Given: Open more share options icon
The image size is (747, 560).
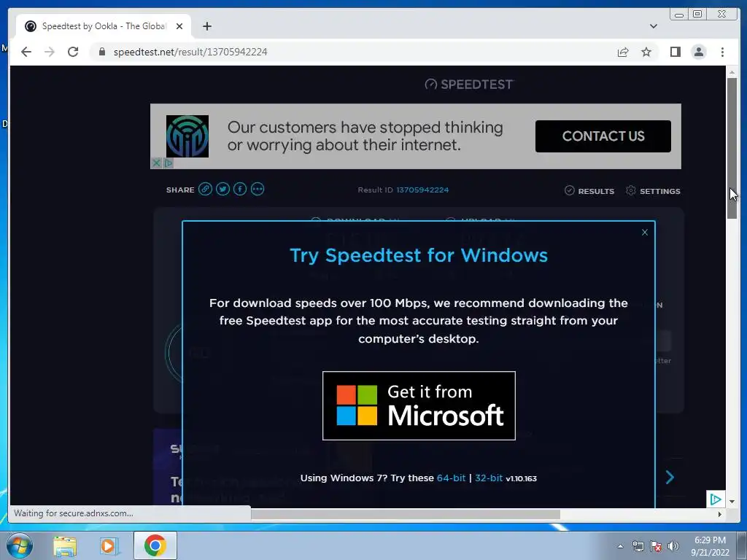Looking at the screenshot, I should coord(258,189).
